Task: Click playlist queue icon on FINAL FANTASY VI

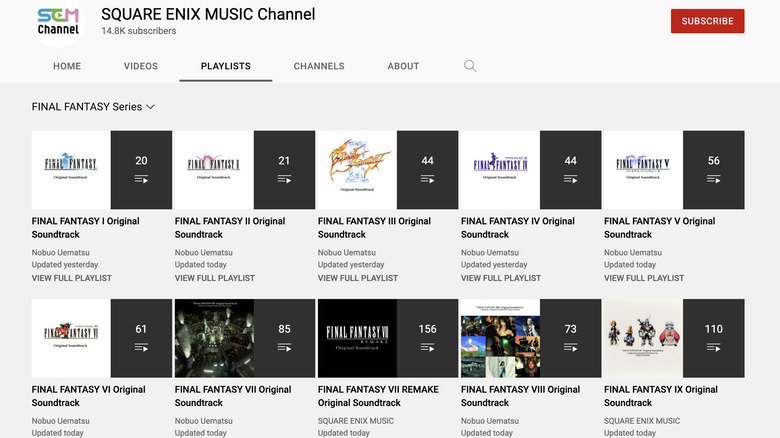Action: point(141,347)
